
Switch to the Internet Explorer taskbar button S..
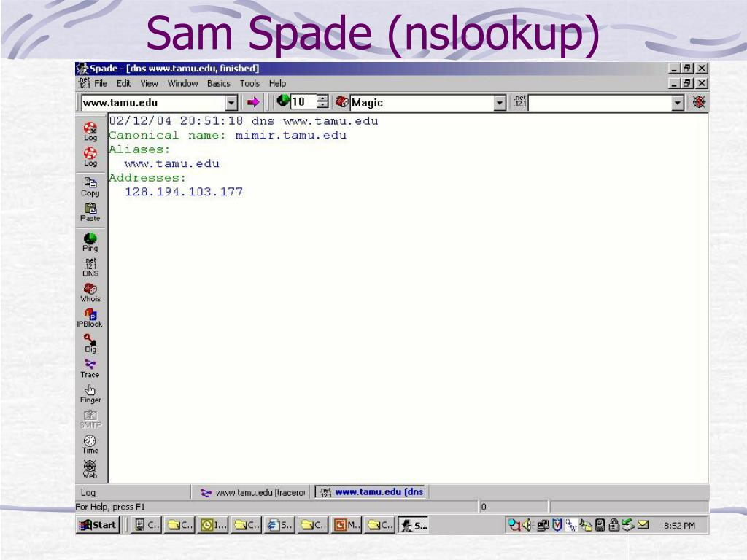tap(279, 525)
